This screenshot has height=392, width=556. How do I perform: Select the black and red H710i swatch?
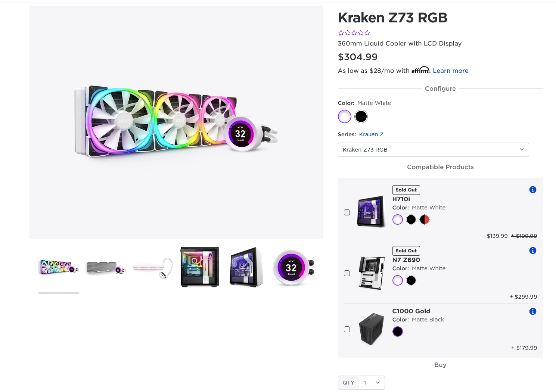pyautogui.click(x=425, y=220)
